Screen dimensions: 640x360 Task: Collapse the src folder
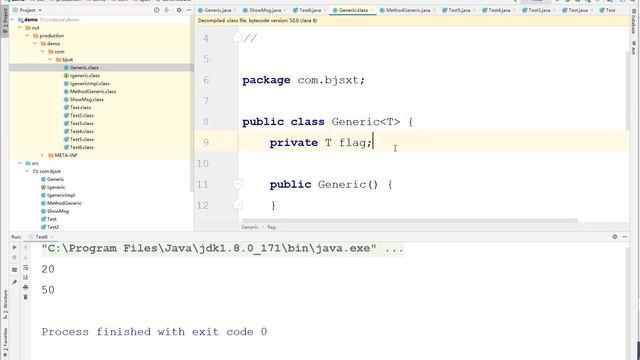tap(20, 163)
